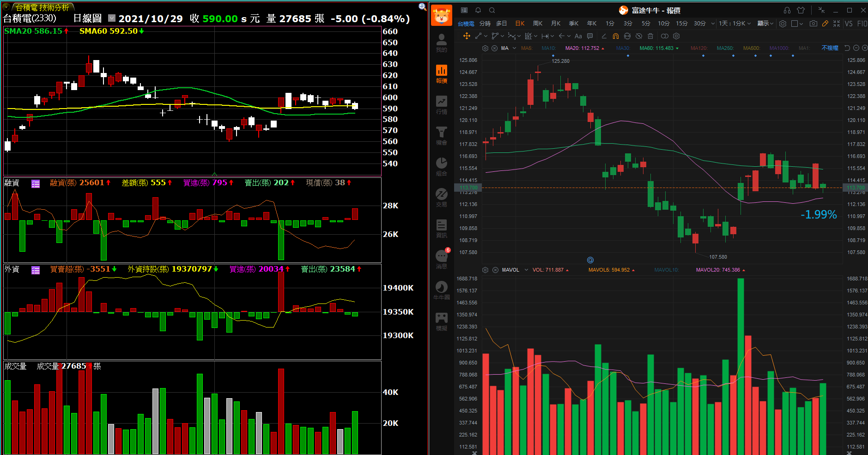
Task: Open the 牛牛圈 community sidebar item
Action: [x=442, y=291]
